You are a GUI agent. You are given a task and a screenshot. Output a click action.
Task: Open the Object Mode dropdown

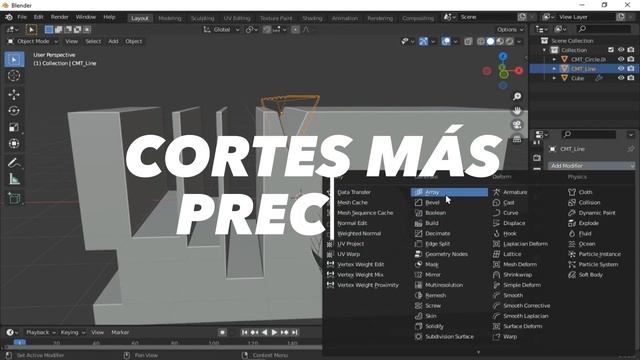[x=33, y=41]
